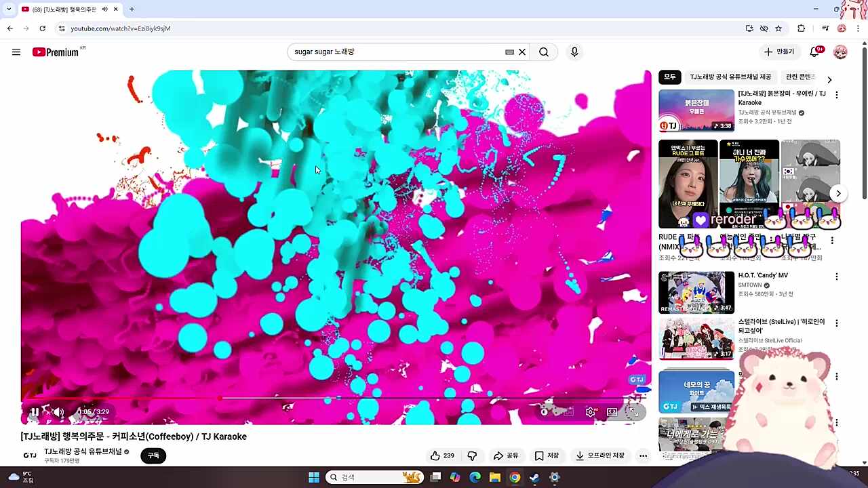Save the video with 저장 button
868x488 pixels.
coord(547,455)
